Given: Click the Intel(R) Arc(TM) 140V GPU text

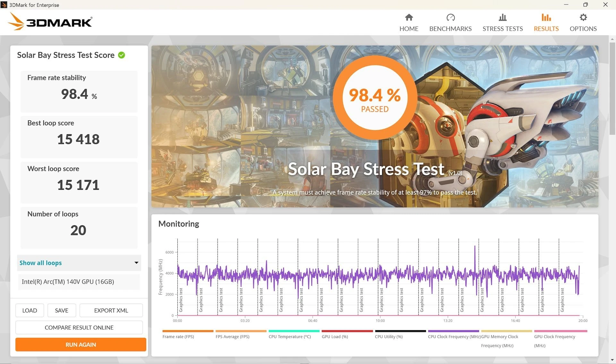Looking at the screenshot, I should coord(68,282).
